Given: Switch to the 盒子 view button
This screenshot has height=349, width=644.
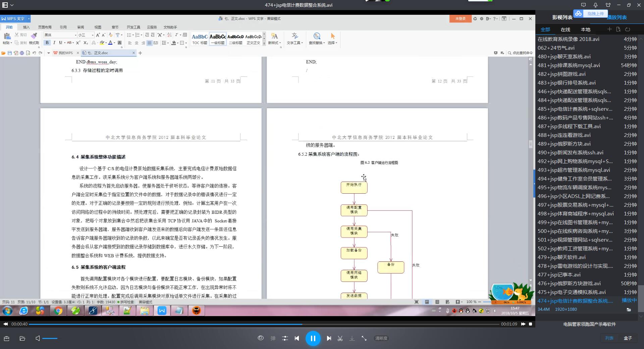Looking at the screenshot, I should [x=628, y=338].
